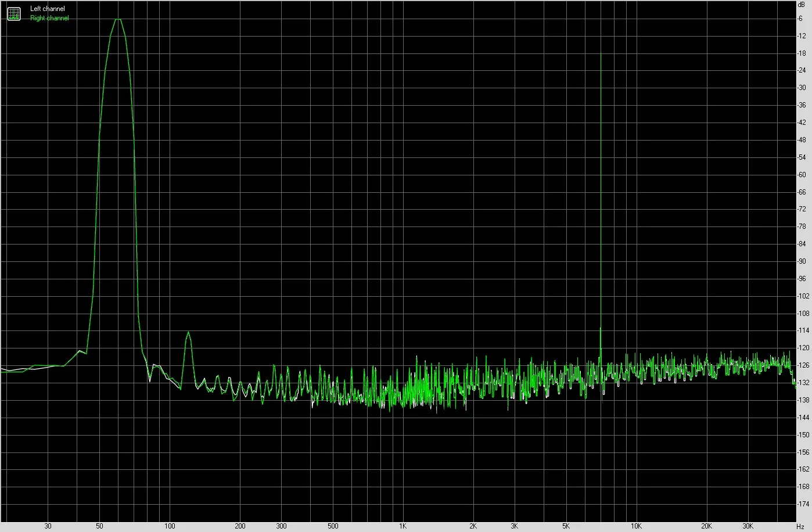Click the "-6" dB axis value

tap(800, 19)
